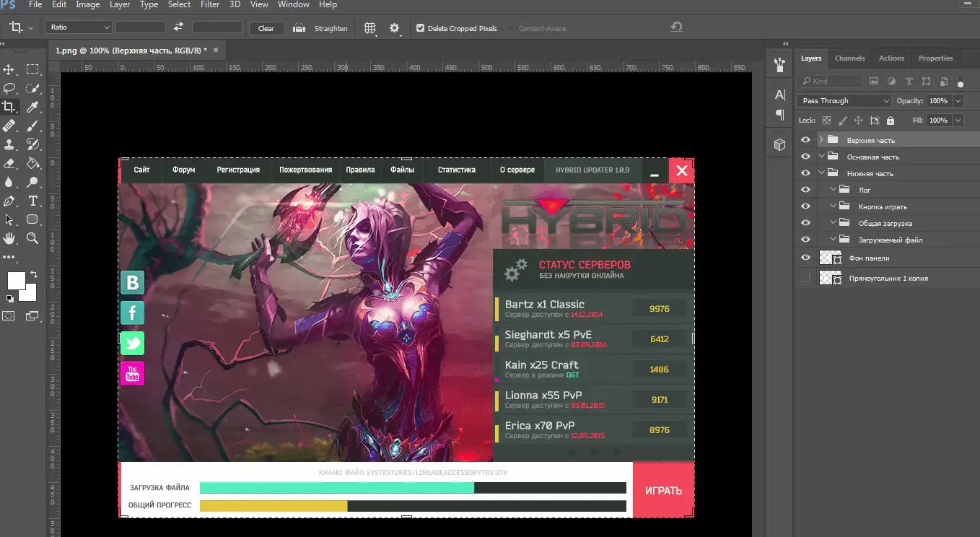Open the Pass Through blend mode dropdown
The width and height of the screenshot is (980, 537).
pos(844,101)
